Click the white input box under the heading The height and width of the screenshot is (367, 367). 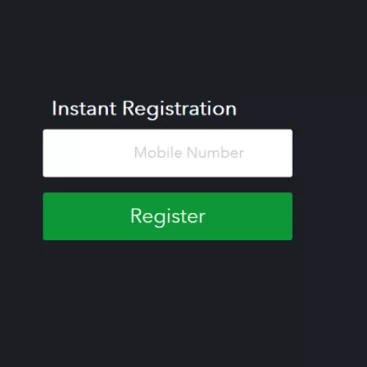[168, 153]
